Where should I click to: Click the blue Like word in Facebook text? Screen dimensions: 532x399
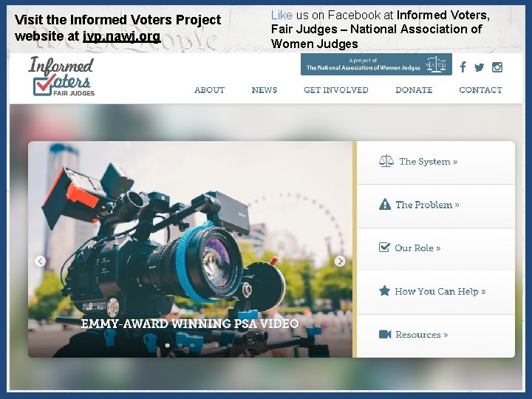point(282,15)
